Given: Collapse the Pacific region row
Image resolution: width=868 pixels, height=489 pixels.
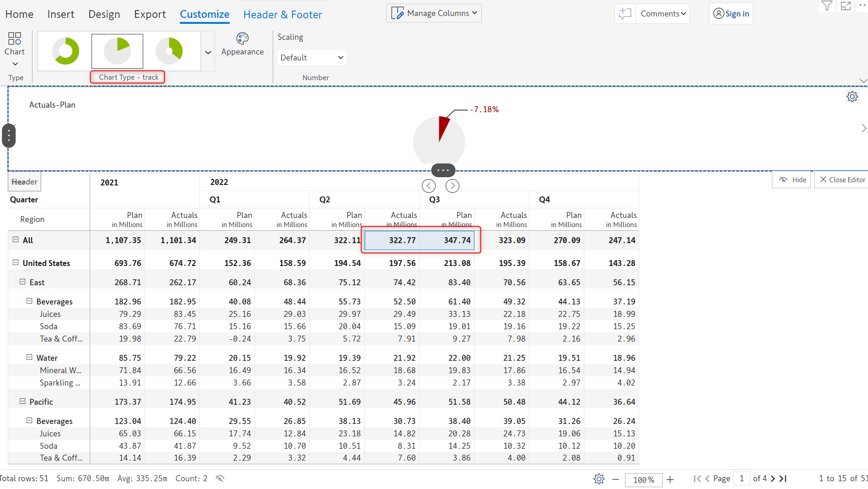Looking at the screenshot, I should point(22,401).
